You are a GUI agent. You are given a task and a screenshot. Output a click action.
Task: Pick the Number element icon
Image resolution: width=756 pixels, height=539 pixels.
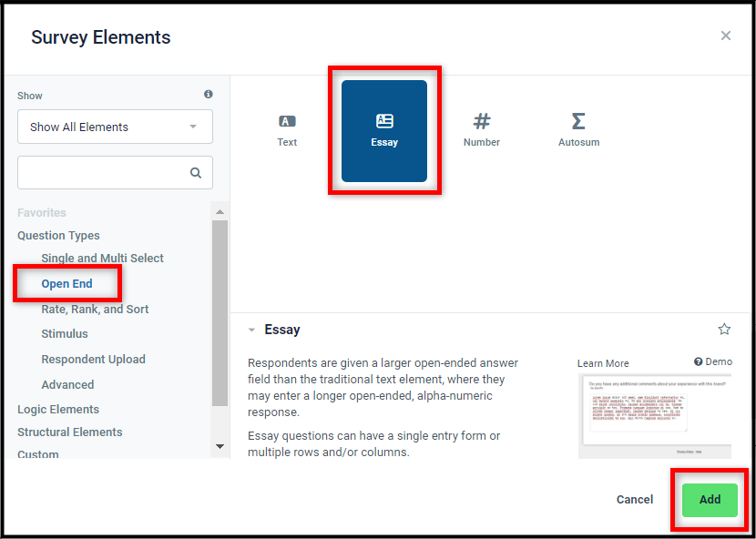pyautogui.click(x=482, y=121)
